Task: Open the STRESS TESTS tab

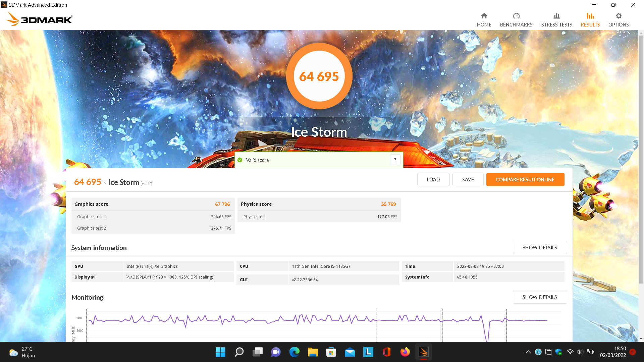Action: coord(556,20)
